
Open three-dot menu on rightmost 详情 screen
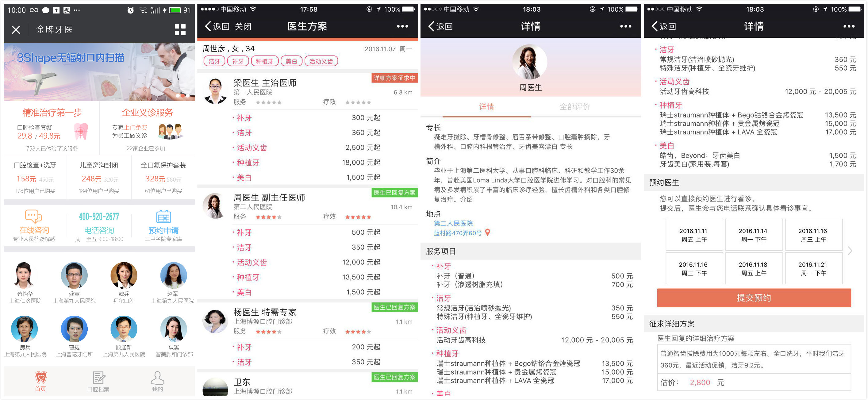849,26
